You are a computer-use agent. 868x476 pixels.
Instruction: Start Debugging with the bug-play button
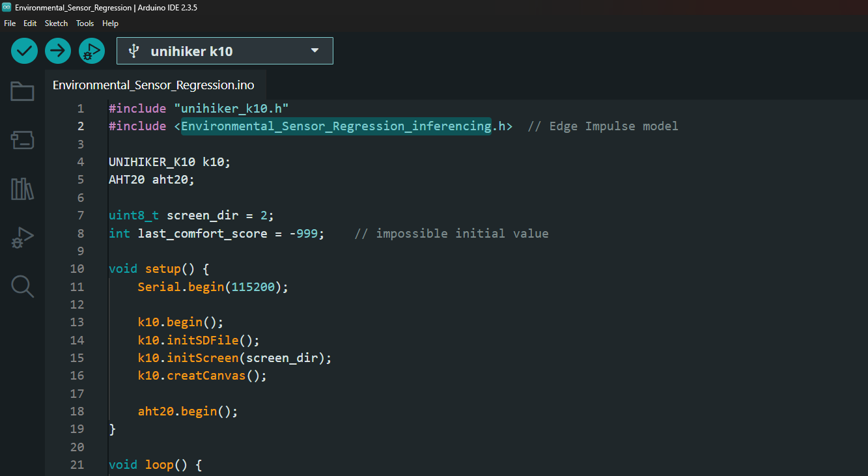(92, 51)
